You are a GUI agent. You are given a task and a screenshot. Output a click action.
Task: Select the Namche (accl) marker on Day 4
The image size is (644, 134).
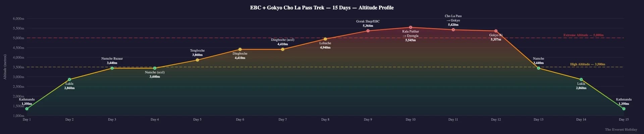tap(155, 68)
